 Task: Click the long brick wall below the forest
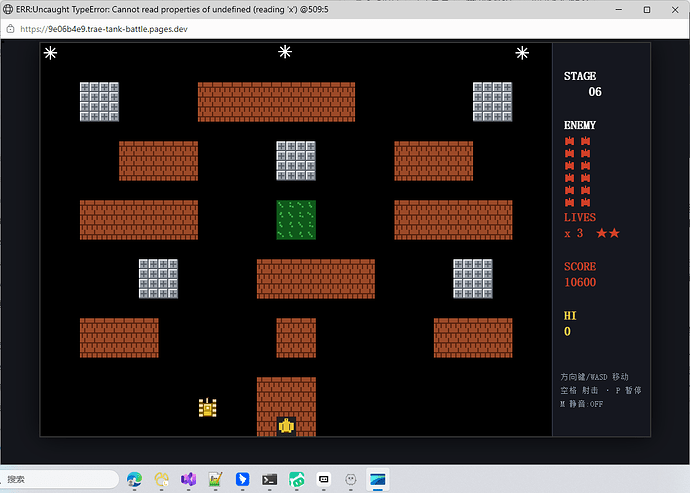coord(316,279)
